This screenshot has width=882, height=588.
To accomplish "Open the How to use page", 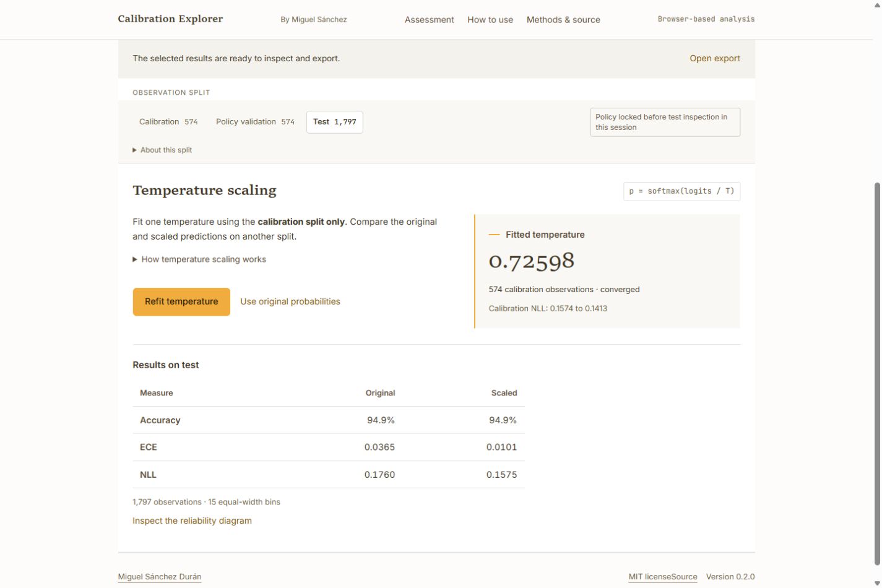I will [490, 20].
